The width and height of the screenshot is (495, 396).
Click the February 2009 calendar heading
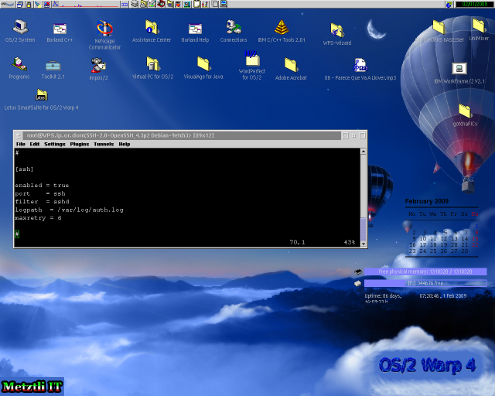(427, 201)
